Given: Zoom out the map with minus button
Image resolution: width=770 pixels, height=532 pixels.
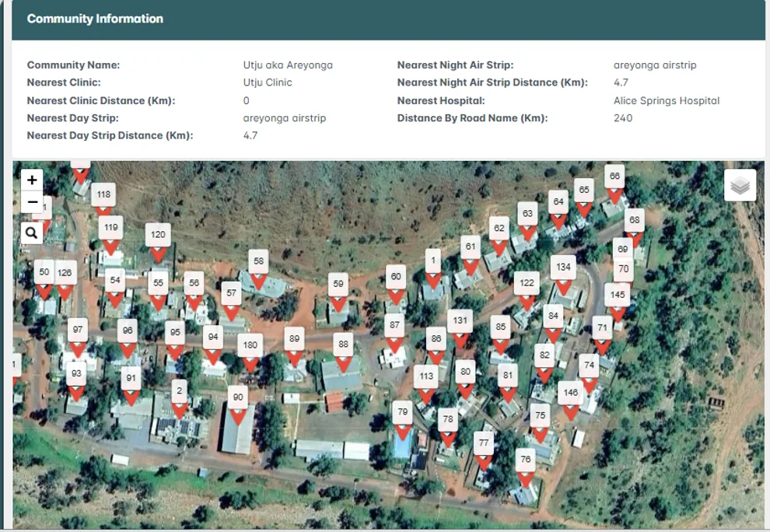Looking at the screenshot, I should click(32, 202).
